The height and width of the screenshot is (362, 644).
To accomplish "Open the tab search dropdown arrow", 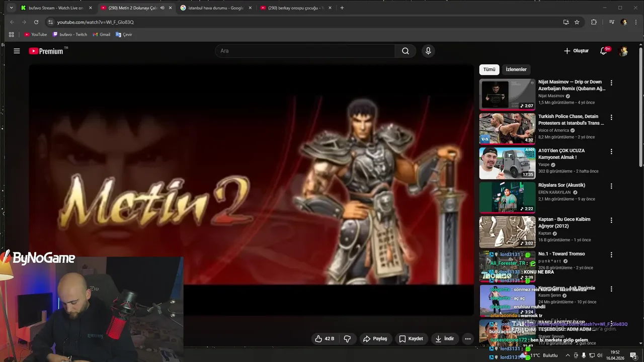I will point(11,8).
